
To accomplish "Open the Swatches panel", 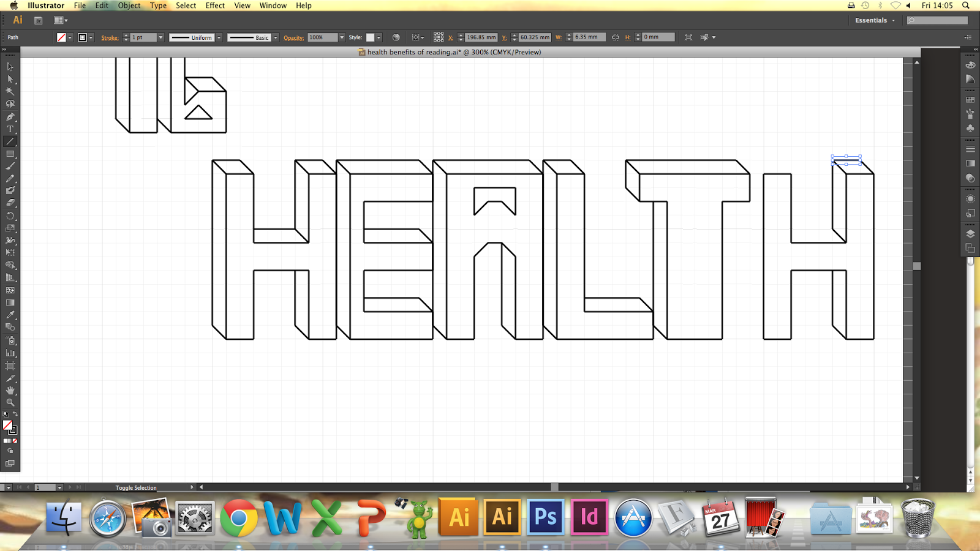I will [970, 100].
